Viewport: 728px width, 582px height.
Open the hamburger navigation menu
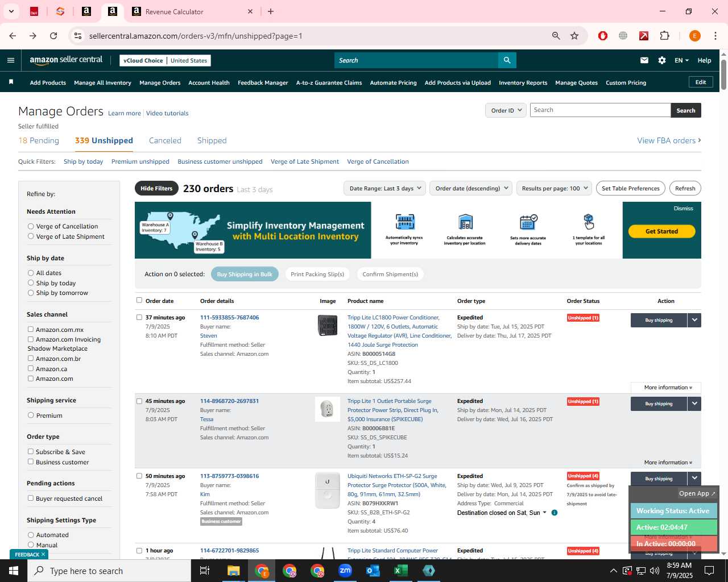tap(11, 60)
